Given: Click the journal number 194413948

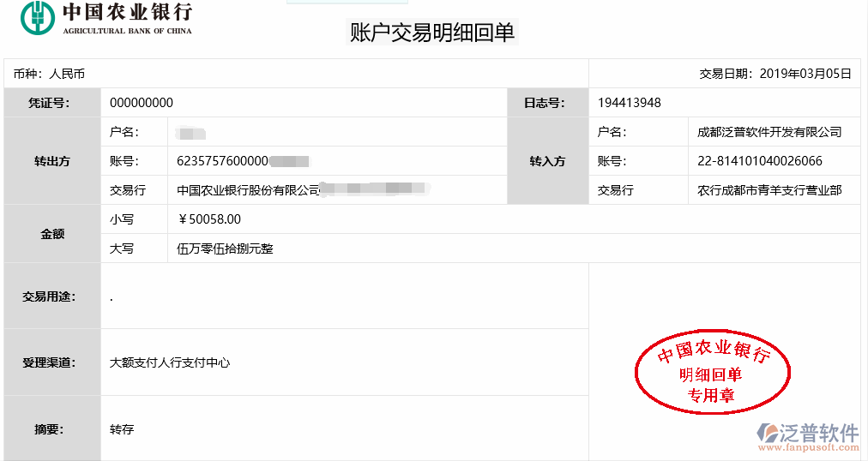Looking at the screenshot, I should coord(629,103).
